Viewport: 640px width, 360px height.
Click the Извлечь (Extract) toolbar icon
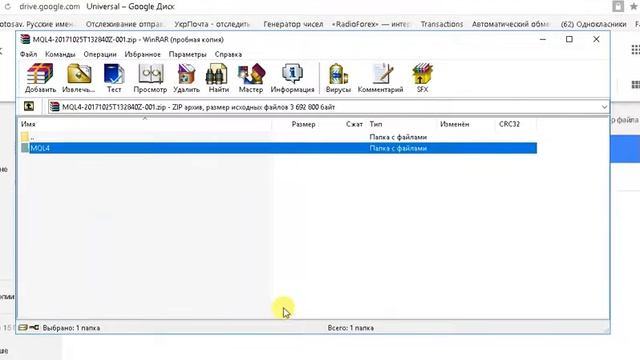pyautogui.click(x=79, y=78)
